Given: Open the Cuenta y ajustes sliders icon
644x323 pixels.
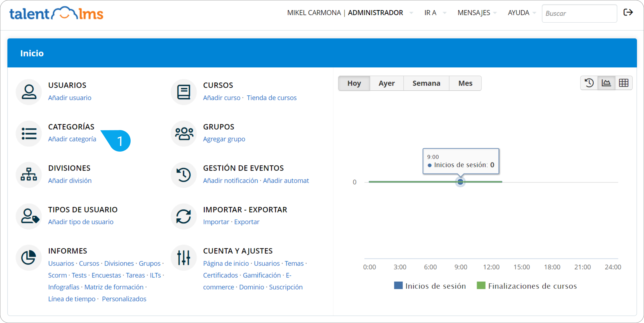Looking at the screenshot, I should pyautogui.click(x=184, y=258).
